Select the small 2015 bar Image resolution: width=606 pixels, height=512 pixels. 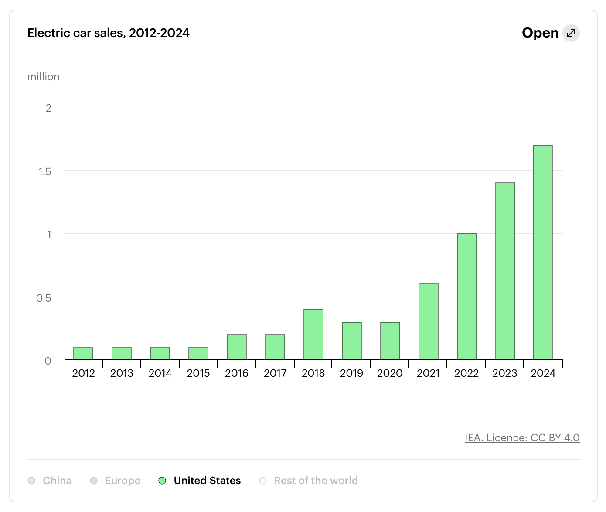198,353
